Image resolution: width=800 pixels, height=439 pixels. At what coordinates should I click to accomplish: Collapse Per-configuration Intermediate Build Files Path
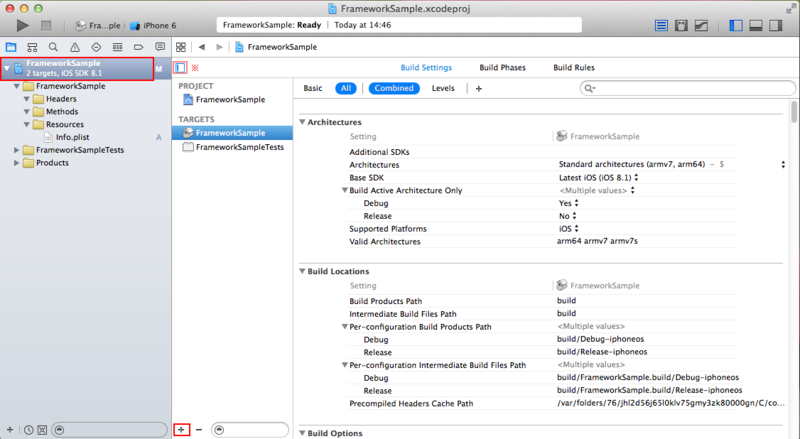pyautogui.click(x=345, y=364)
